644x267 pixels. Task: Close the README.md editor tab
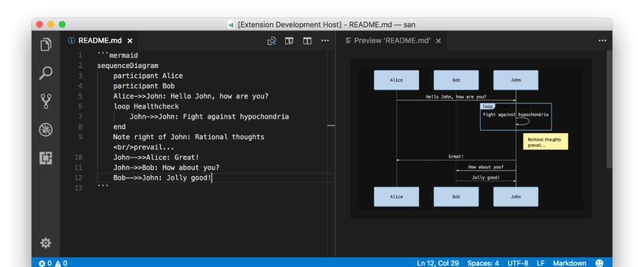130,41
